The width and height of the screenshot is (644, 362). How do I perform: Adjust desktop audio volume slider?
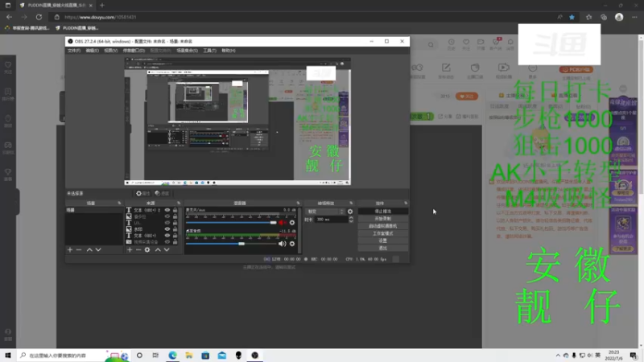[x=231, y=244]
